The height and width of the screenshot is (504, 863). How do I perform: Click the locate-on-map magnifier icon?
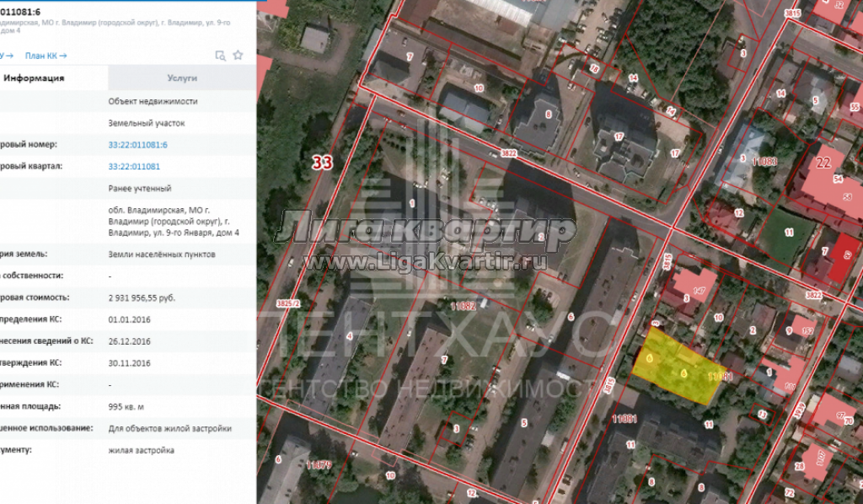point(220,56)
